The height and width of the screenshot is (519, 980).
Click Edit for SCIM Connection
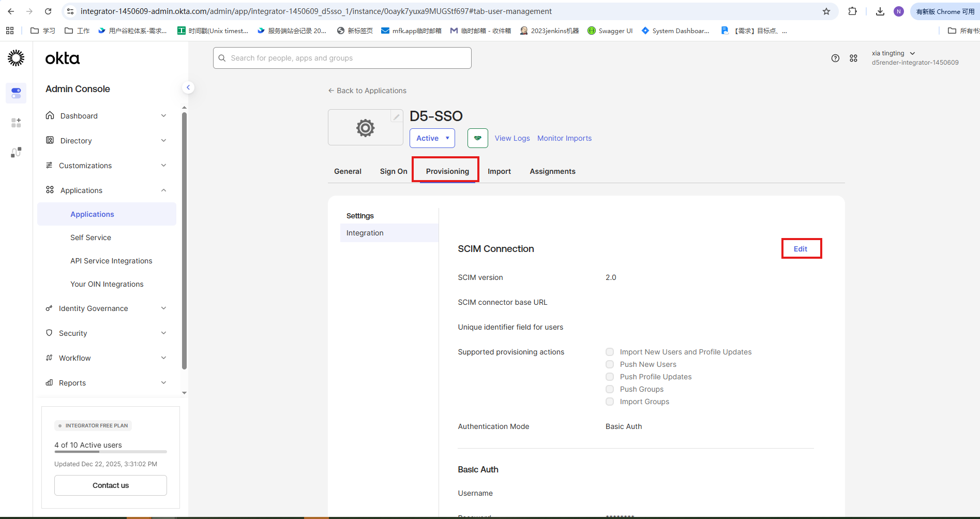click(x=801, y=249)
